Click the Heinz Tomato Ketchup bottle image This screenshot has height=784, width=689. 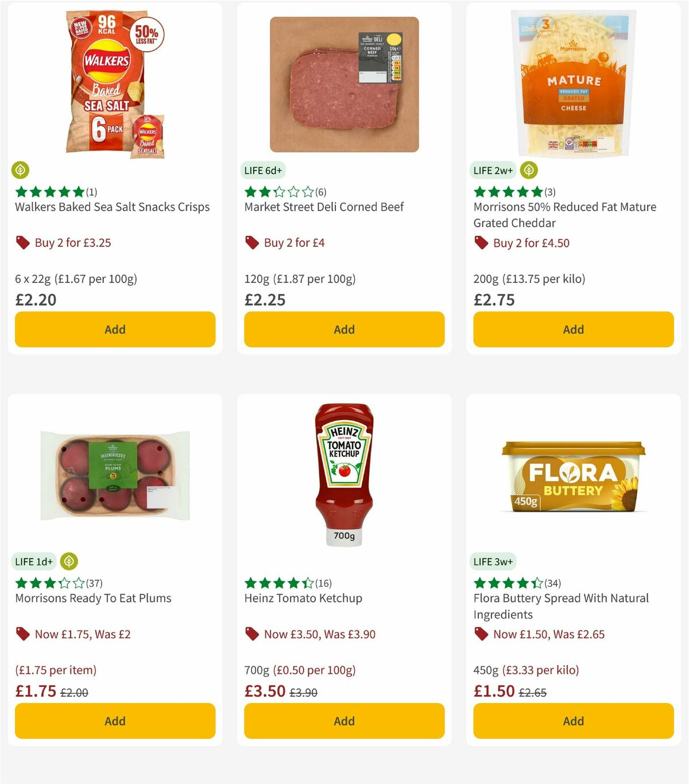343,476
